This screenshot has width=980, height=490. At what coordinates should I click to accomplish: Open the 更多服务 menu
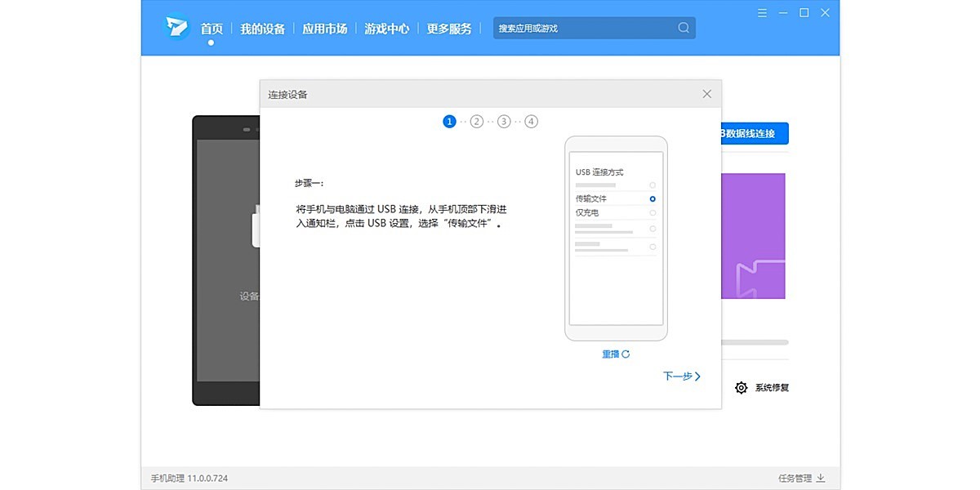click(448, 28)
